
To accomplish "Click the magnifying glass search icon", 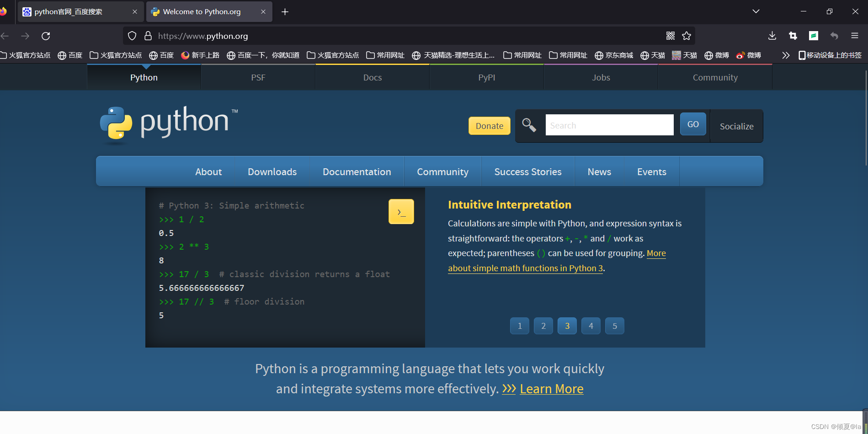I will (529, 125).
